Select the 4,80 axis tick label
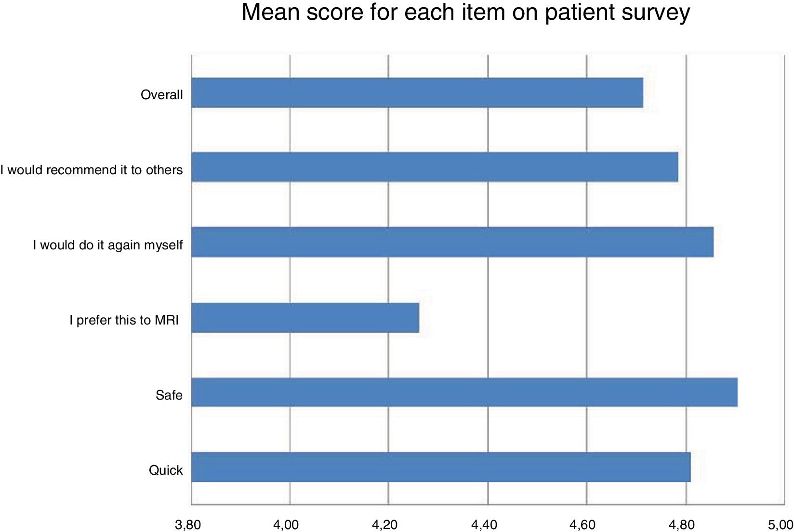The image size is (794, 532). tap(682, 525)
